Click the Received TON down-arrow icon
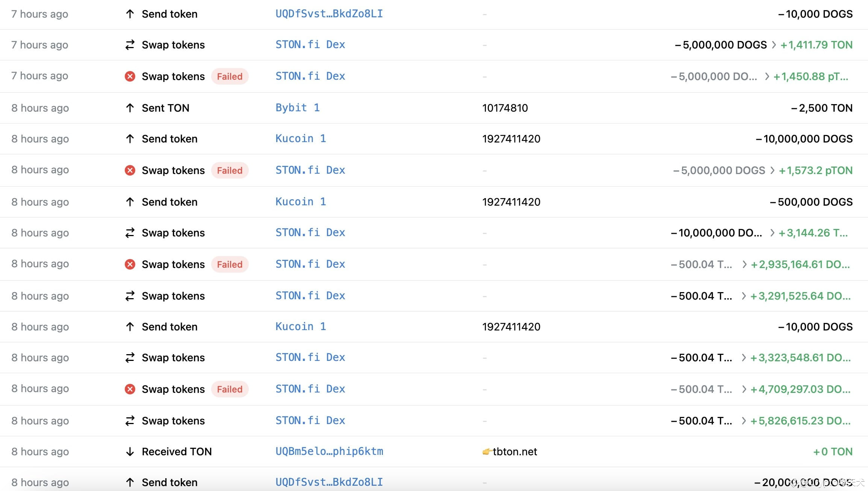 coord(130,452)
